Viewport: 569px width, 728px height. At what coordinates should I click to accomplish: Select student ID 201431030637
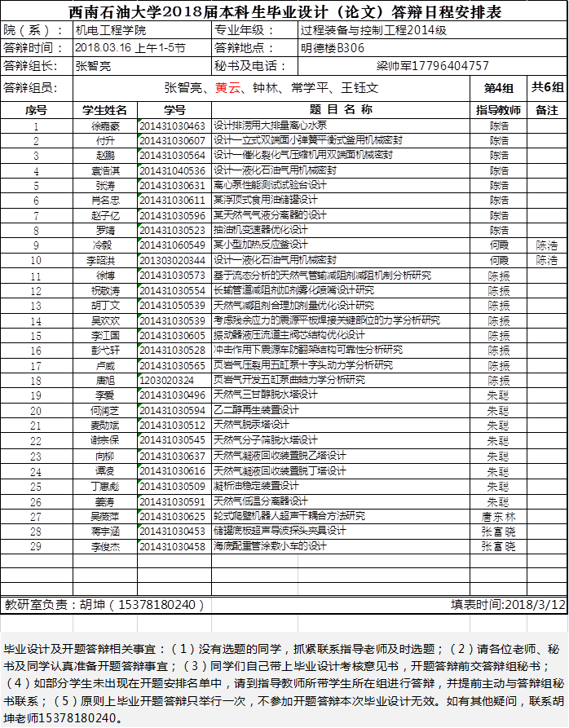click(174, 456)
